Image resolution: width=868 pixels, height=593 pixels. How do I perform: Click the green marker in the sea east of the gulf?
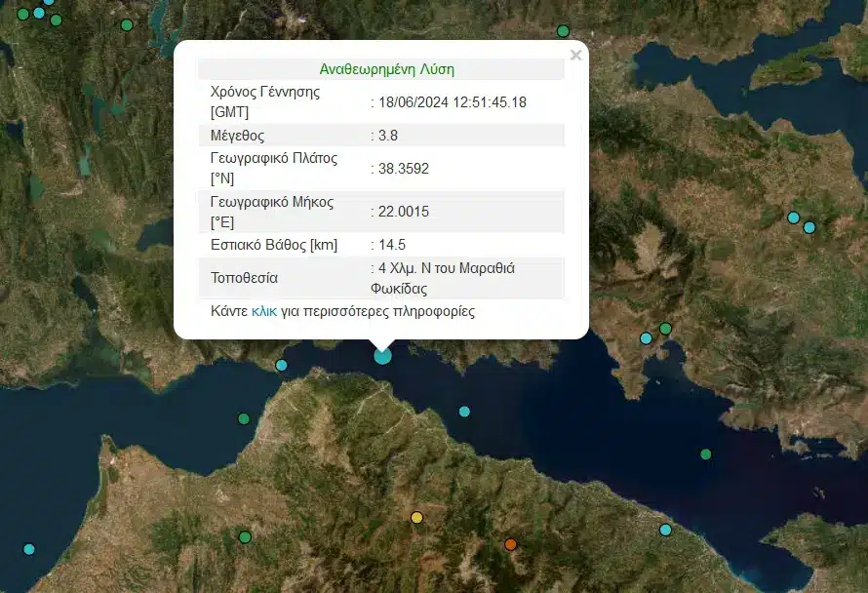coord(705,455)
